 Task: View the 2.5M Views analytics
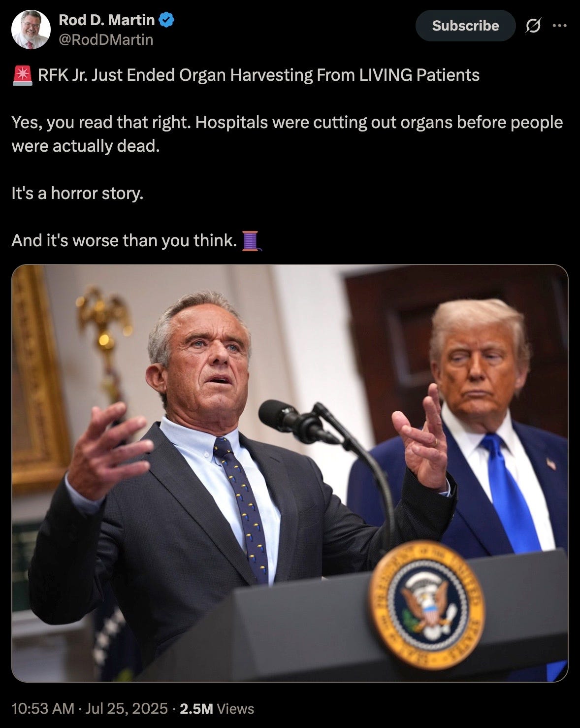[217, 708]
